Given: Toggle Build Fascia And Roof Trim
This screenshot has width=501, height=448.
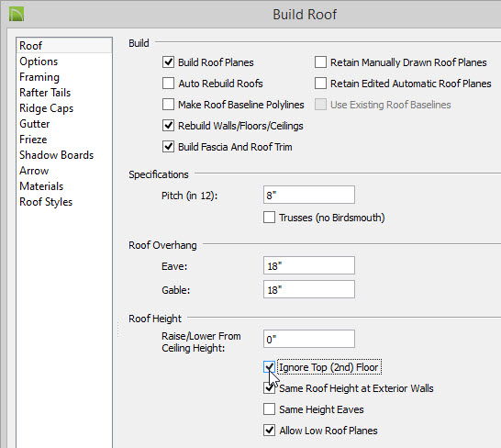Looking at the screenshot, I should pyautogui.click(x=169, y=147).
